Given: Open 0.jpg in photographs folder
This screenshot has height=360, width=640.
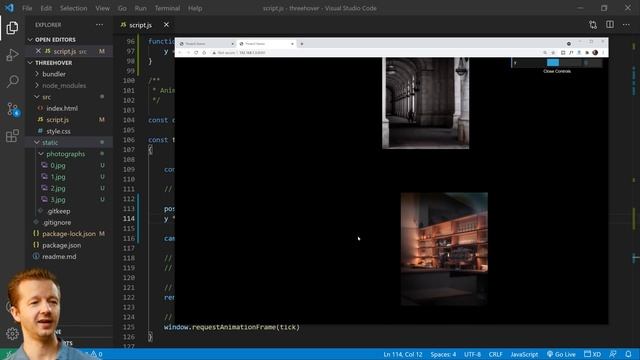Looking at the screenshot, I should tap(58, 165).
